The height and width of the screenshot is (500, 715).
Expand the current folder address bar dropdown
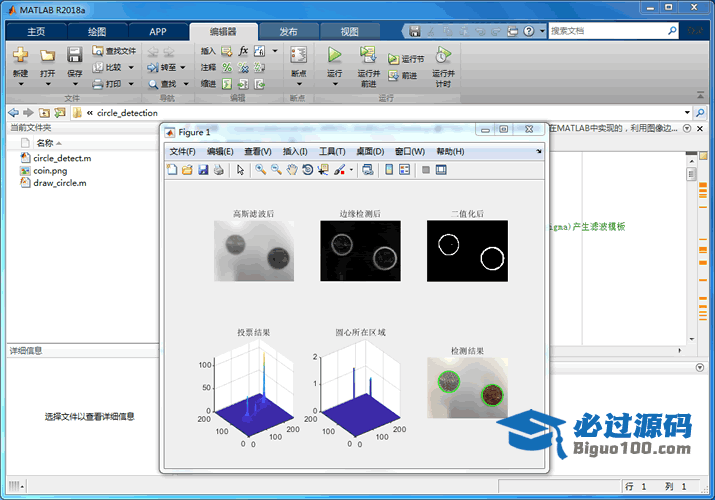point(687,113)
